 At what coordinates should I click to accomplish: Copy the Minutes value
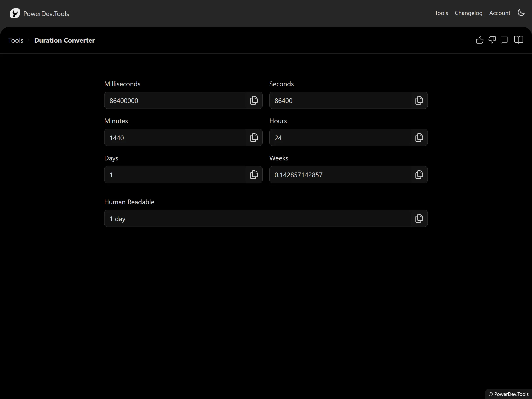tap(254, 137)
